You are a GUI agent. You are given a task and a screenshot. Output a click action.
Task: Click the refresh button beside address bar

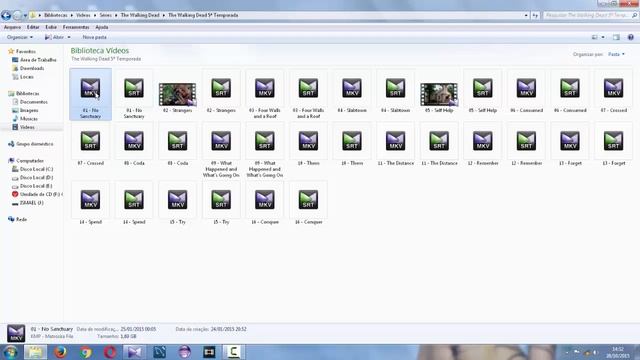(535, 15)
